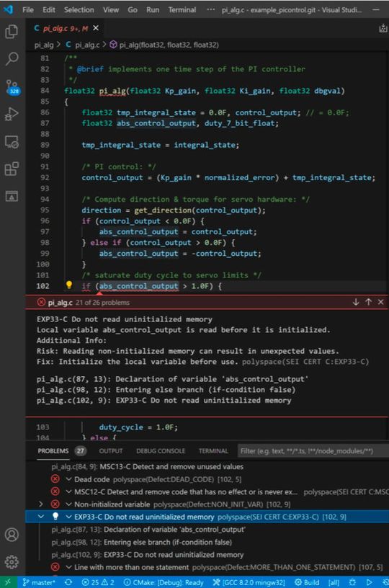Open the overflow menu ellipsis in menu bar
This screenshot has width=389, height=588.
(210, 10)
